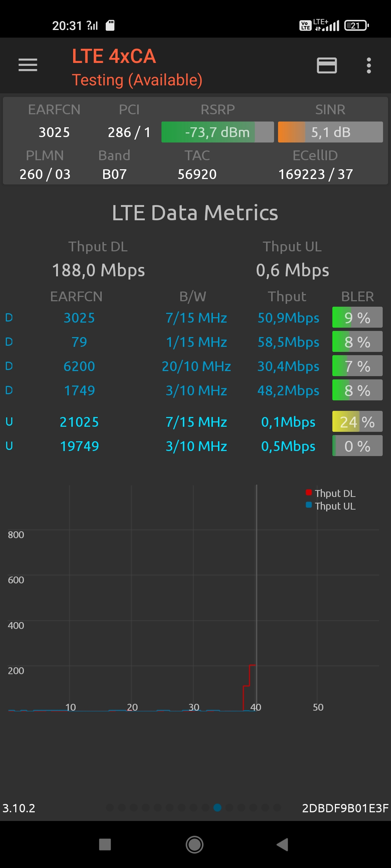Select the highlighted blue page indicator dot
The image size is (391, 868).
tap(218, 808)
